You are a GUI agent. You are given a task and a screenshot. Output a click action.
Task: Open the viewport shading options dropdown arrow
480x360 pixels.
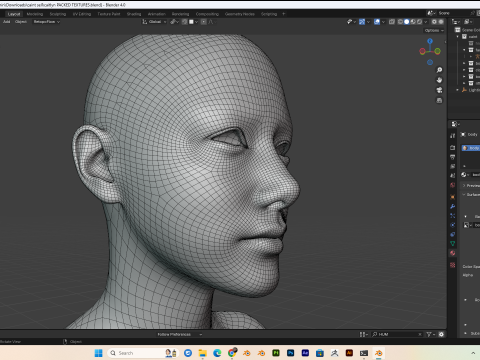point(426,22)
